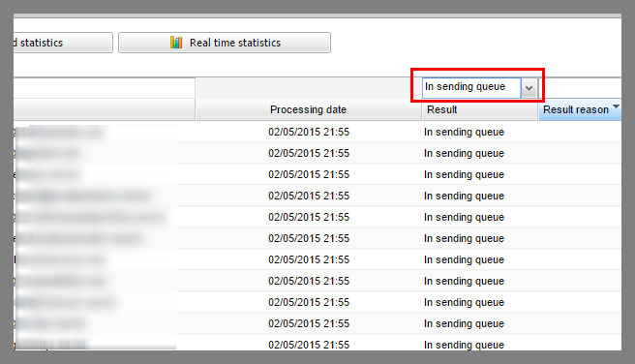Click the 'In sending queue' filter field
635x364 pixels.
(471, 88)
